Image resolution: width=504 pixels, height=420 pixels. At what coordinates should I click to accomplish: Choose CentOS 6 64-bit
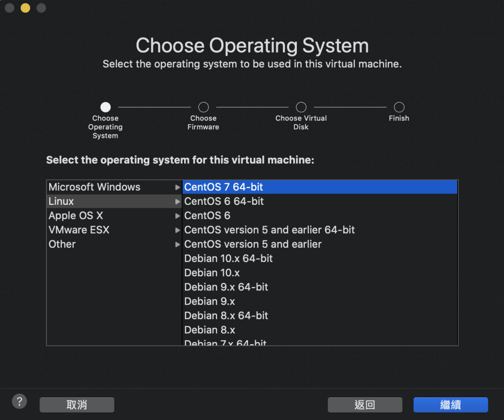[320, 201]
